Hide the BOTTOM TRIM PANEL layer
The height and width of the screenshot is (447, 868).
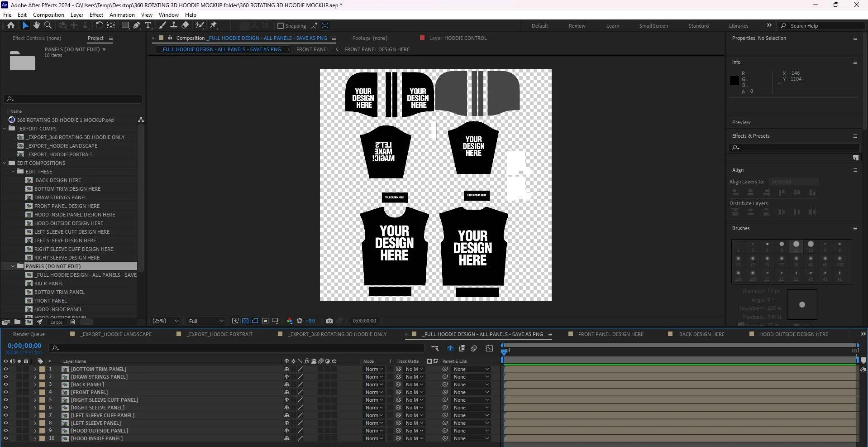tap(6, 369)
